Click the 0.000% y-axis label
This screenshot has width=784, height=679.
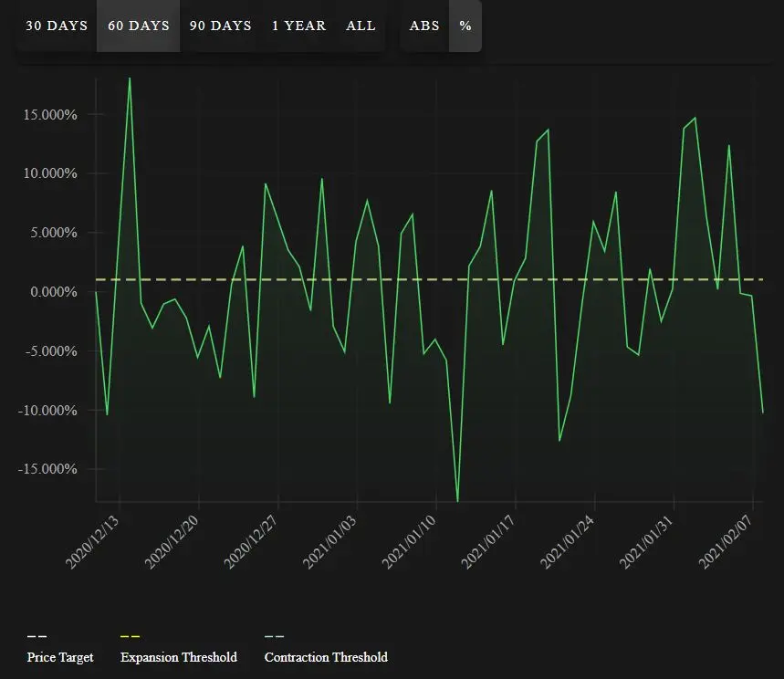click(x=54, y=291)
